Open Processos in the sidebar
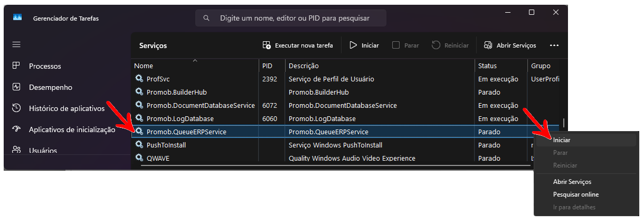This screenshot has width=644, height=222. (45, 66)
